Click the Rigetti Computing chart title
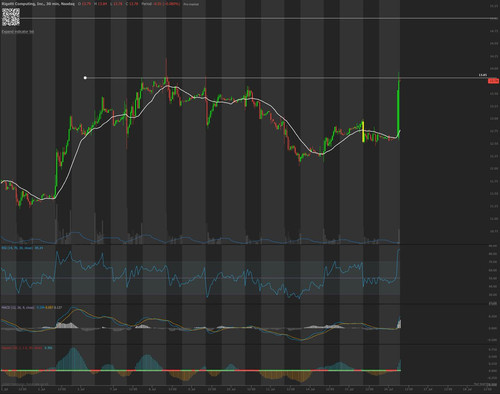The width and height of the screenshot is (500, 394). pyautogui.click(x=38, y=4)
